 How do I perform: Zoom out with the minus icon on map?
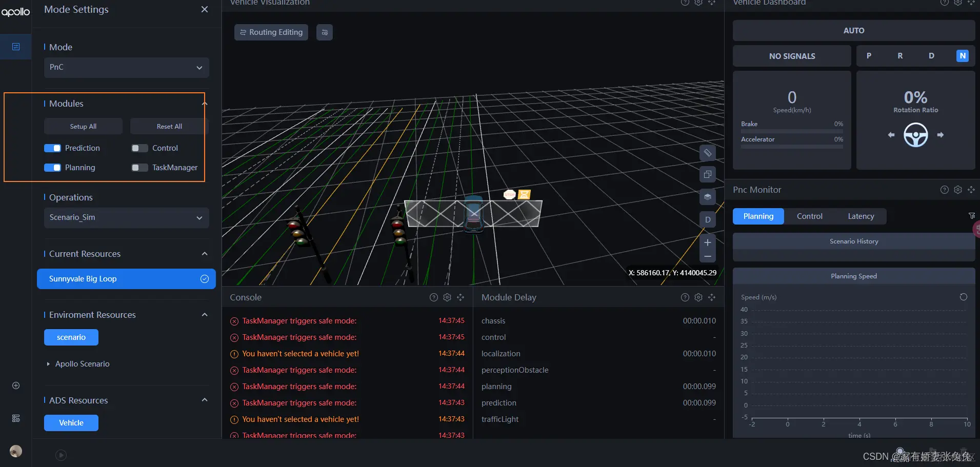[x=708, y=256]
